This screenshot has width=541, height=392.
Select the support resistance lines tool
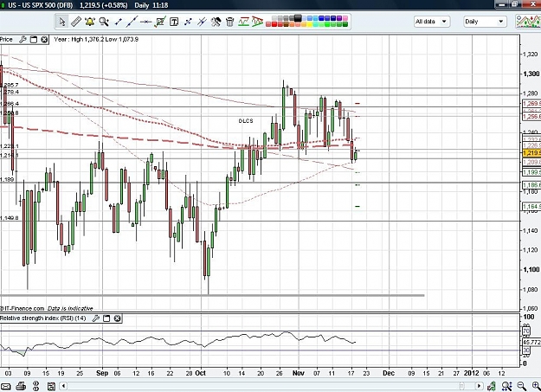[x=243, y=22]
